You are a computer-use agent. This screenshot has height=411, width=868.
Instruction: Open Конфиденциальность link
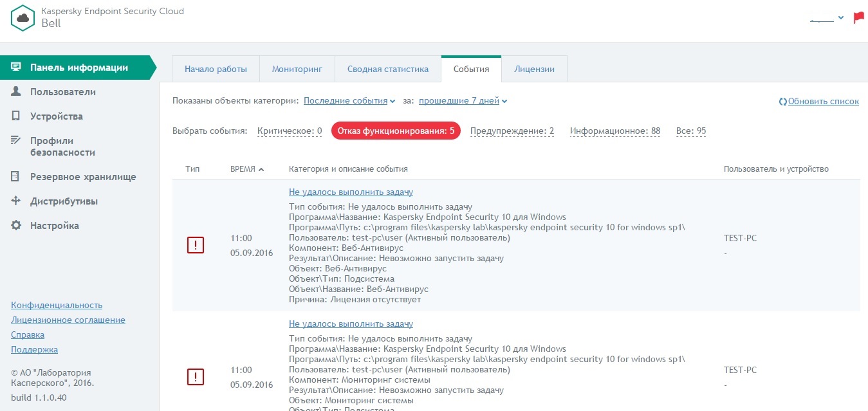coord(57,306)
